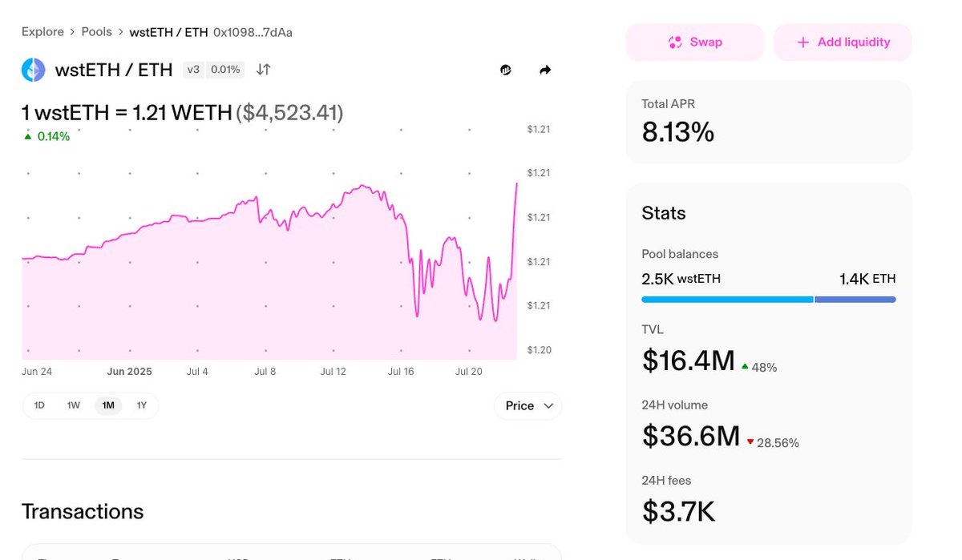Select the 1M chart range
Viewport: 962px width, 560px height.
point(108,405)
